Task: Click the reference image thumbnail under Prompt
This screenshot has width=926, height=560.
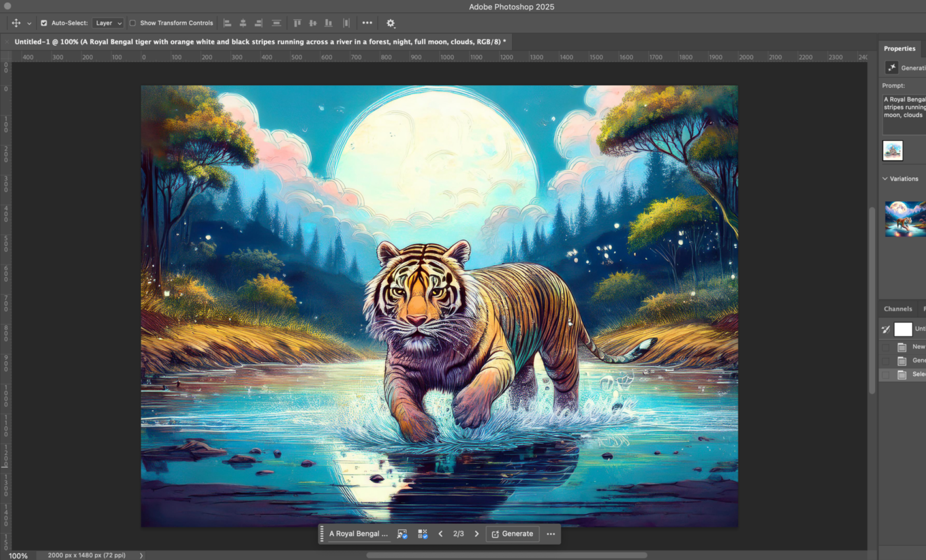Action: click(x=892, y=151)
